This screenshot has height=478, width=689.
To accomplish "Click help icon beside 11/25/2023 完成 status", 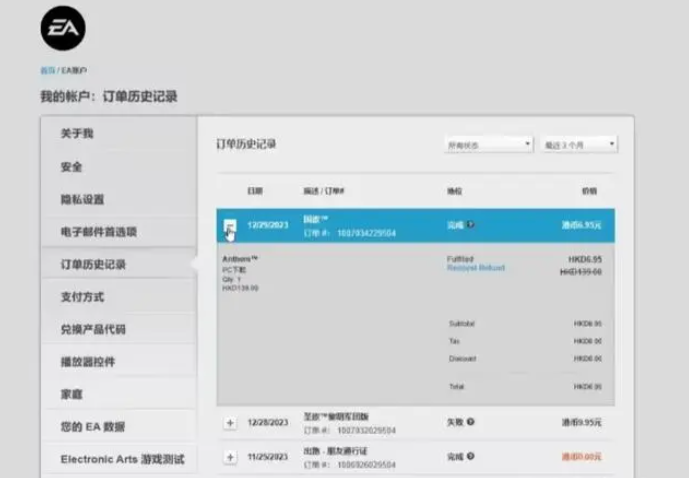I will coord(470,456).
